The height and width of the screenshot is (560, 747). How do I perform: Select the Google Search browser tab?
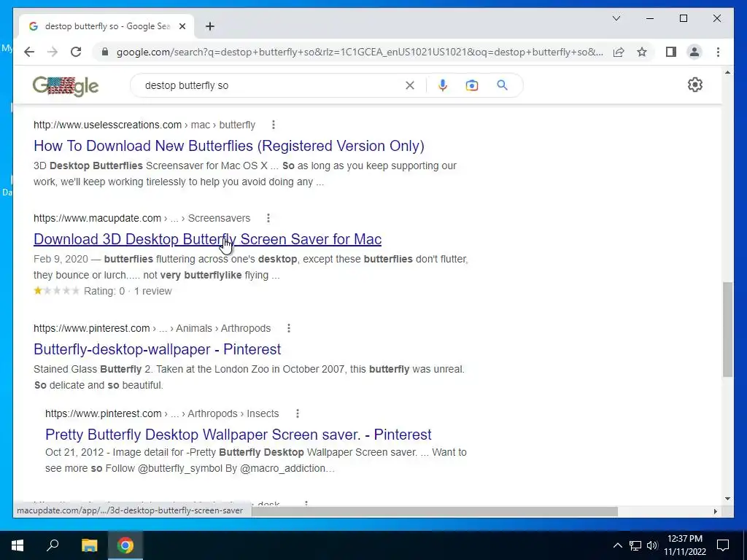coord(107,26)
